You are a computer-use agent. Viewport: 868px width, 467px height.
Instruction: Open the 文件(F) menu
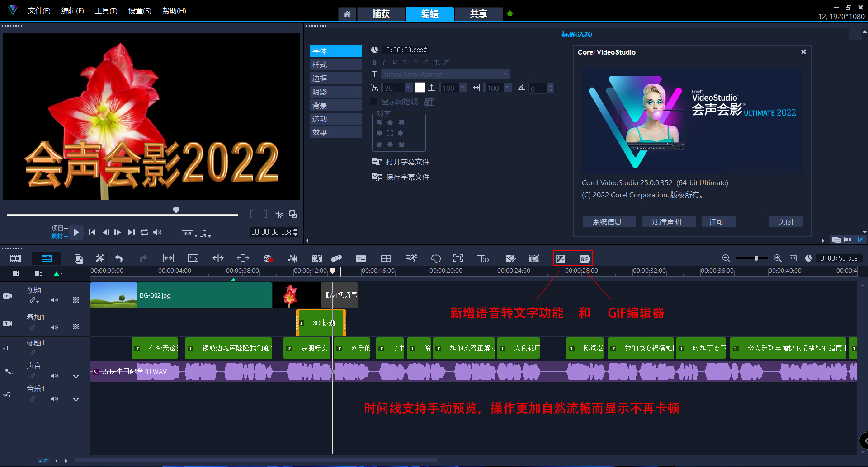(39, 11)
